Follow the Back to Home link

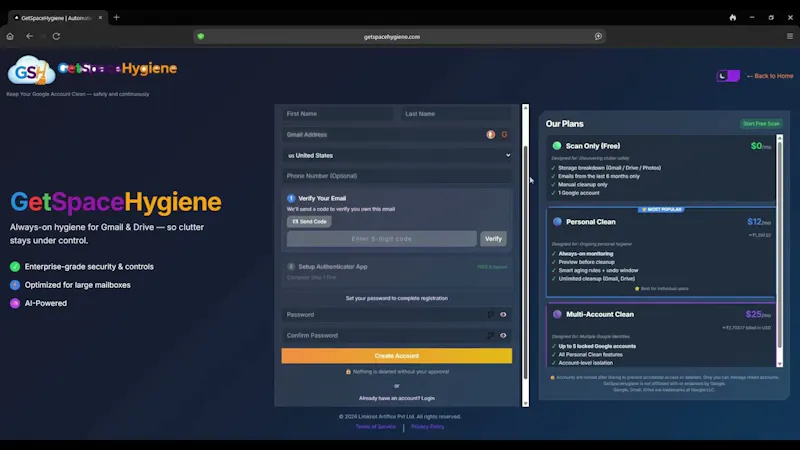tap(770, 76)
